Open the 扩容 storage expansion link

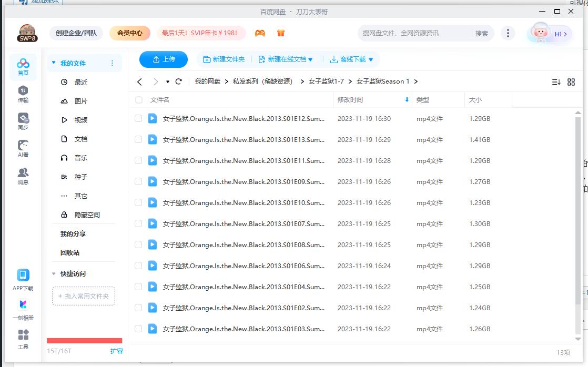(117, 351)
